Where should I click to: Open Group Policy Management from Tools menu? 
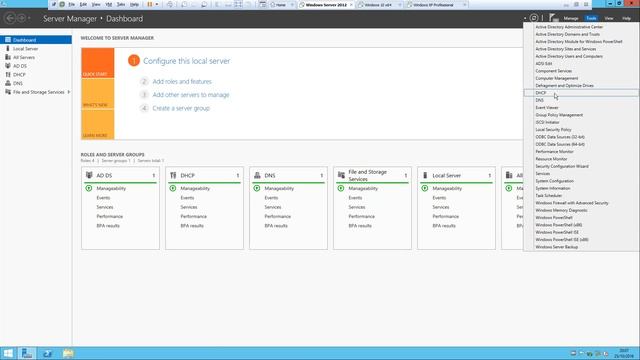tap(559, 115)
